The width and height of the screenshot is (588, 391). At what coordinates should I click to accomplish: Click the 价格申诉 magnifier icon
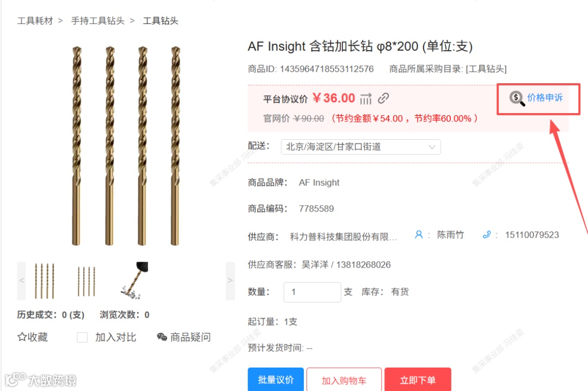517,98
